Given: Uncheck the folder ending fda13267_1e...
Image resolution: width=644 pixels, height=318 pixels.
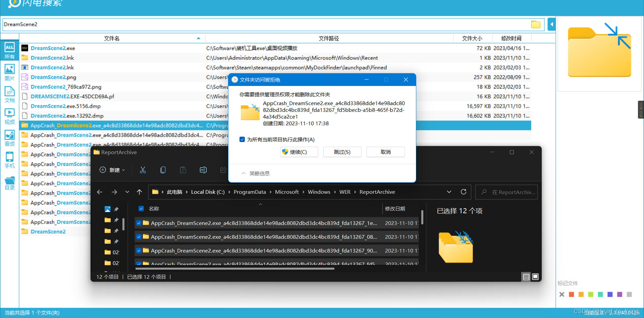Looking at the screenshot, I should point(139,223).
